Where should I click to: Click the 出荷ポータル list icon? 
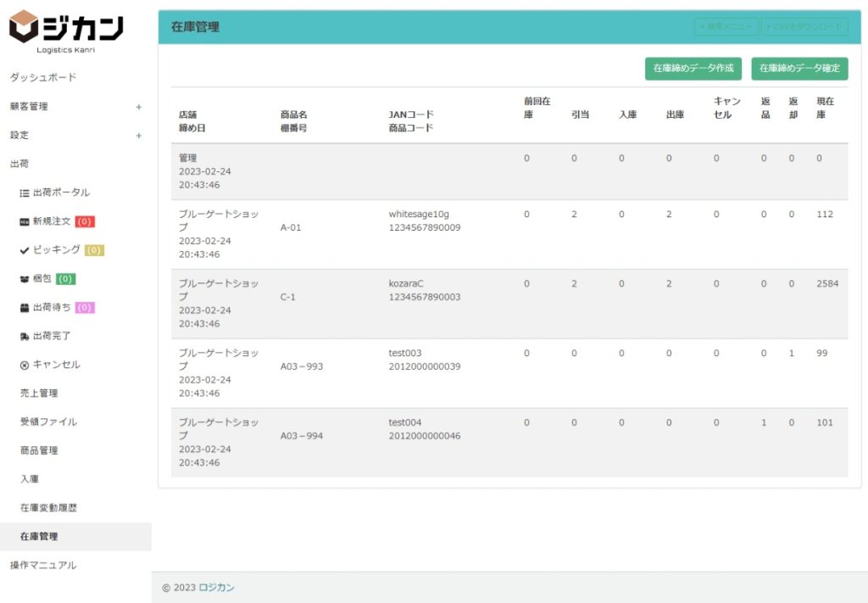point(25,193)
